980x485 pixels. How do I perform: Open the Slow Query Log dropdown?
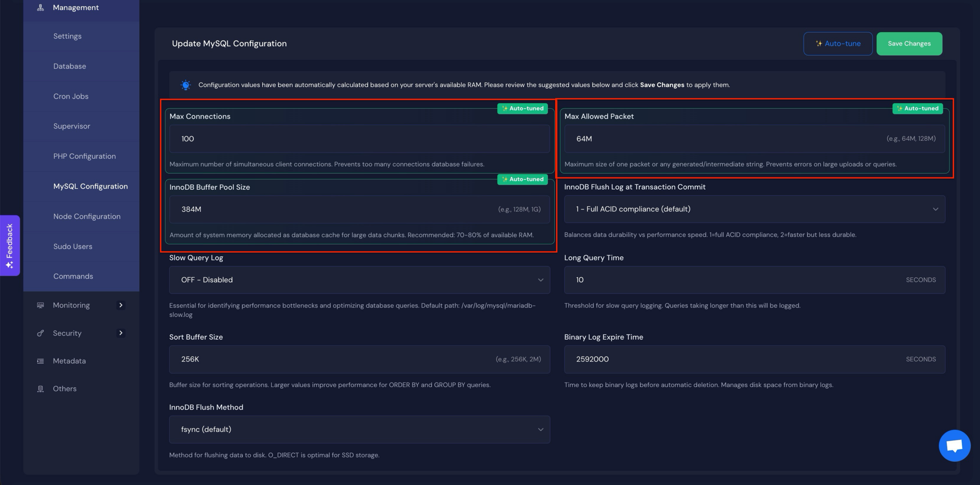pos(359,280)
